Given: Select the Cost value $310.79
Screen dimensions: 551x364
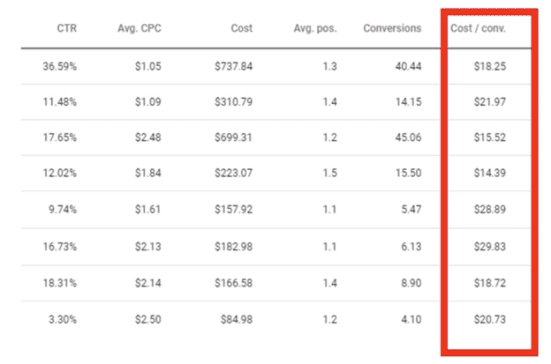Looking at the screenshot, I should pyautogui.click(x=233, y=102).
